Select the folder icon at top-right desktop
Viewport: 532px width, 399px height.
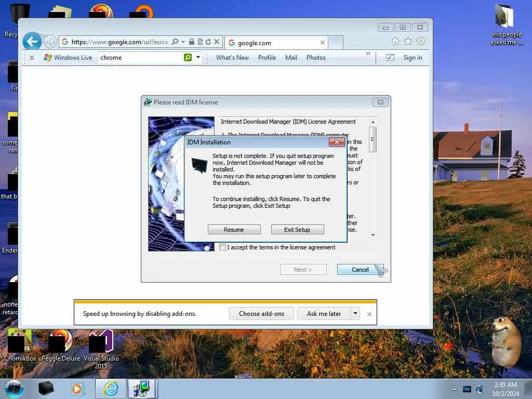click(506, 24)
